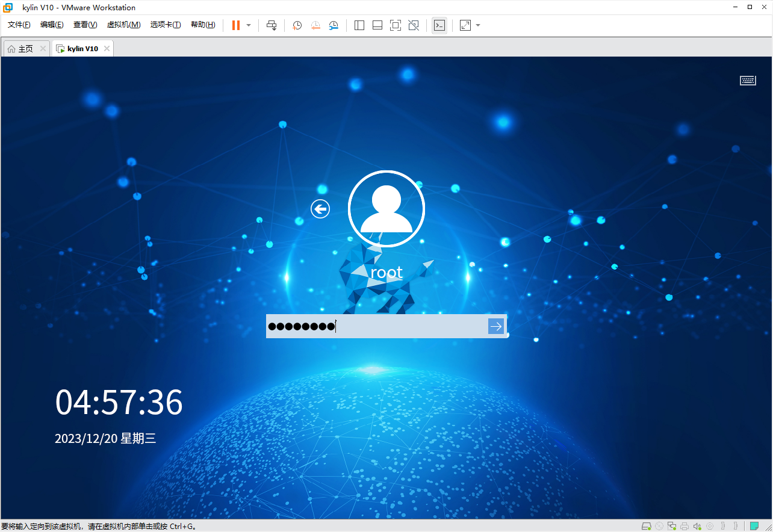
Task: Open the 查看(V) menu
Action: 85,25
